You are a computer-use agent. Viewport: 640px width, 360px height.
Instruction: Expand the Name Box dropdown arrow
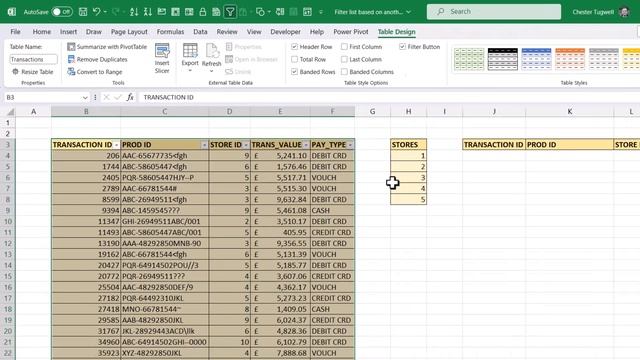tap(85, 98)
